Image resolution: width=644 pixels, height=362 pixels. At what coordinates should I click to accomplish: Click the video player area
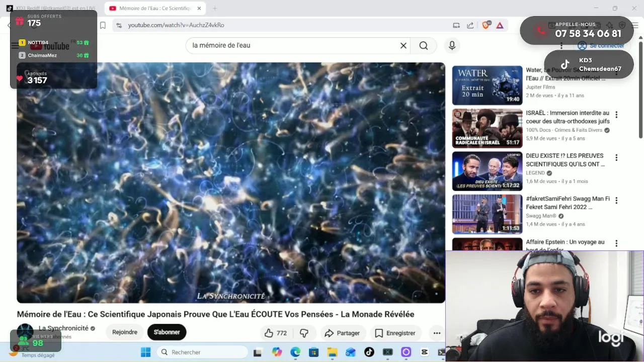click(x=231, y=183)
